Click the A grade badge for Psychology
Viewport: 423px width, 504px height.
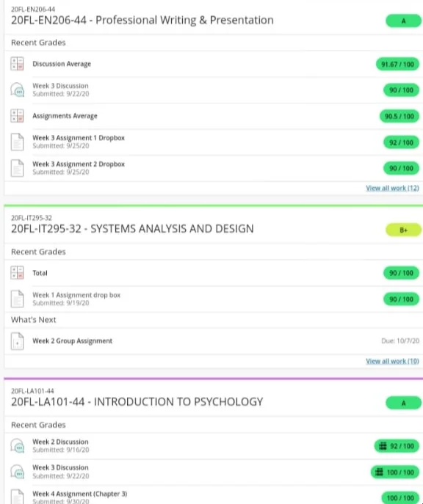(x=403, y=403)
